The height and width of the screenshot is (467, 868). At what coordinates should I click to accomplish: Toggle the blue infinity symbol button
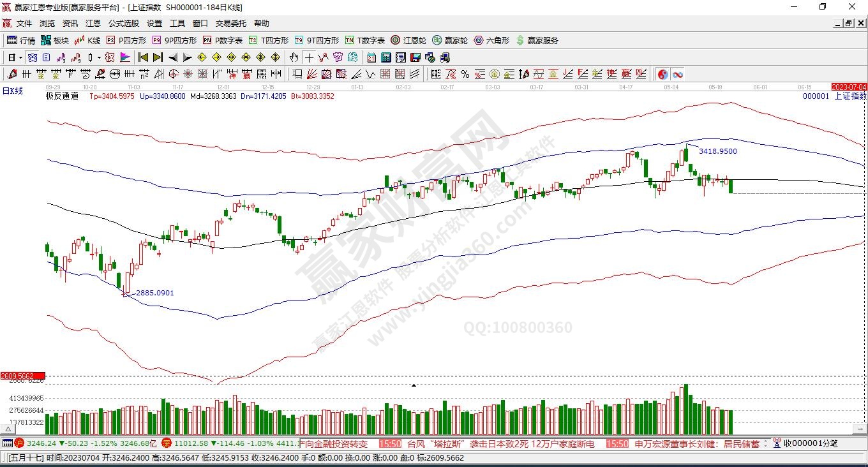(x=677, y=74)
